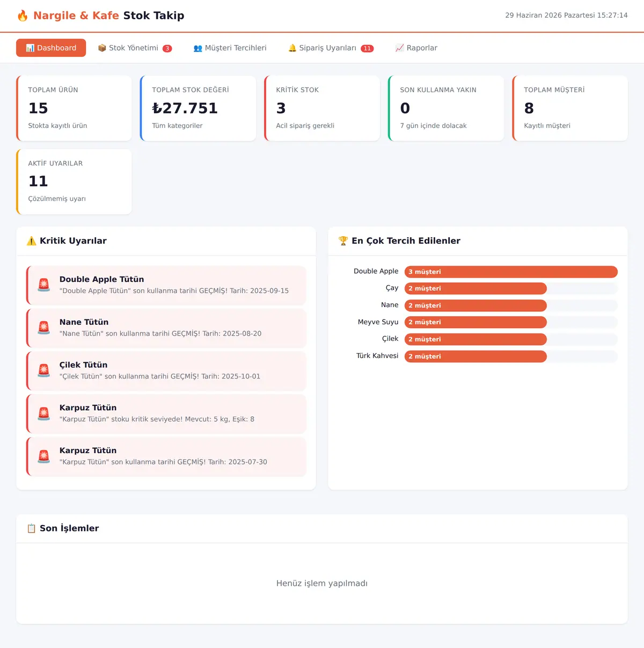Open the Dashboard tab
Viewport: 644px width, 648px height.
[x=51, y=48]
